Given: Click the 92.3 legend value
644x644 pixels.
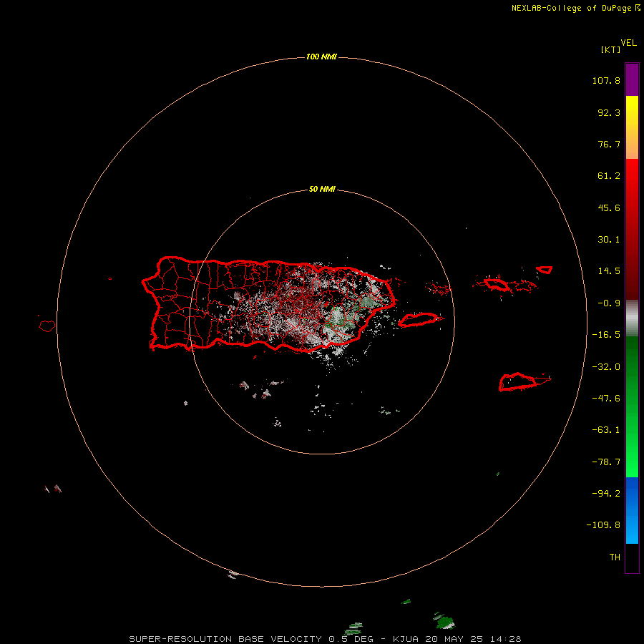Looking at the screenshot, I should tap(609, 112).
